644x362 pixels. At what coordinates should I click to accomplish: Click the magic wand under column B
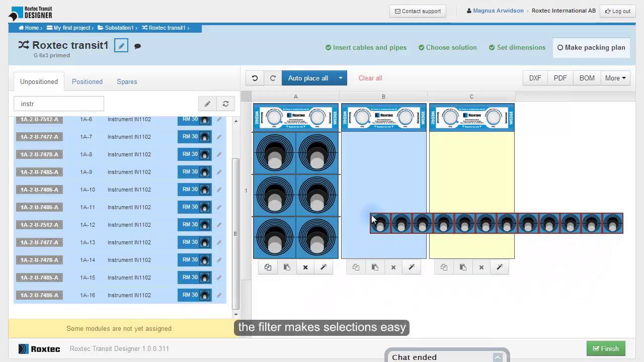coord(412,267)
